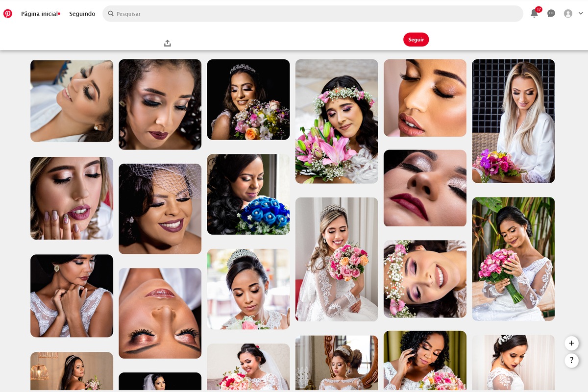This screenshot has height=392, width=588.
Task: Click the plus add pin button
Action: coord(571,343)
